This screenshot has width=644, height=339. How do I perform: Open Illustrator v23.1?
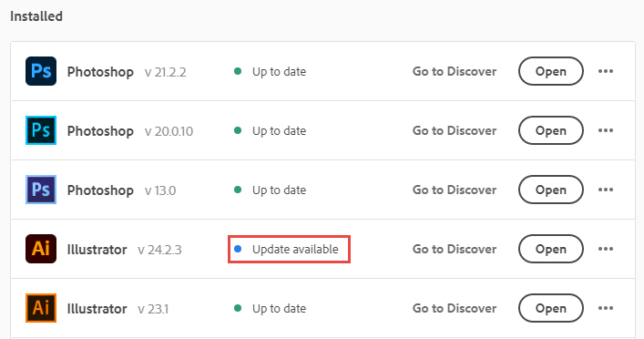(x=551, y=308)
